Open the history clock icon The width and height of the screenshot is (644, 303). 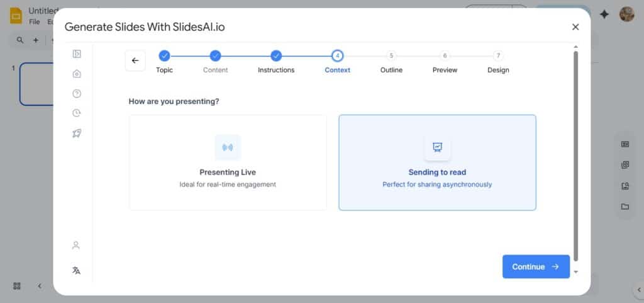[77, 113]
